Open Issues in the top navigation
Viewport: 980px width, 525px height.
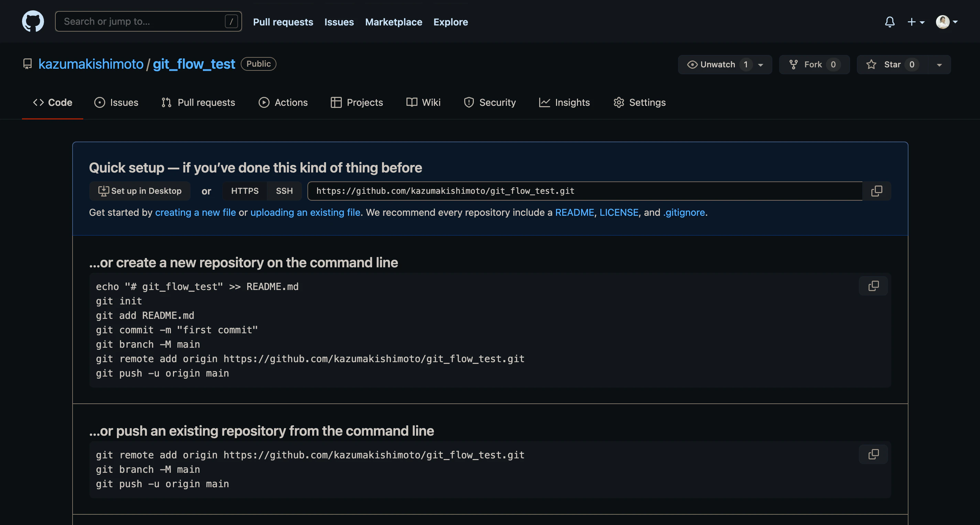coord(339,22)
